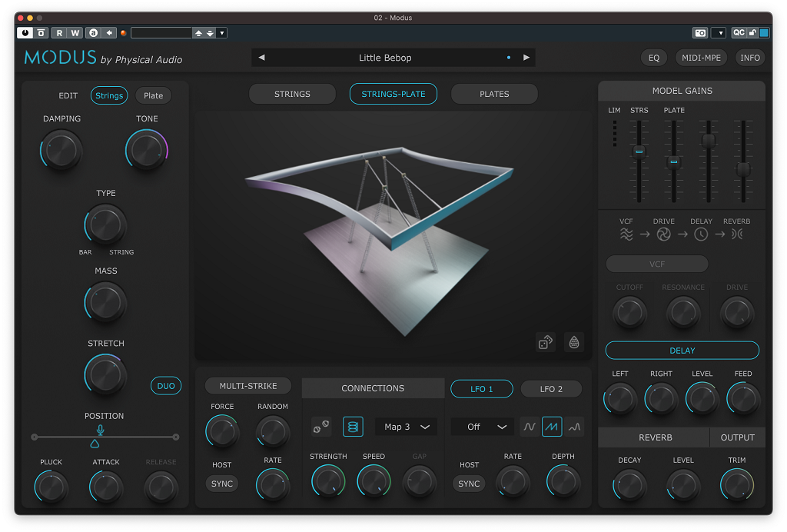Open the LFO destination Off dropdown
This screenshot has height=532, width=787.
pos(483,427)
